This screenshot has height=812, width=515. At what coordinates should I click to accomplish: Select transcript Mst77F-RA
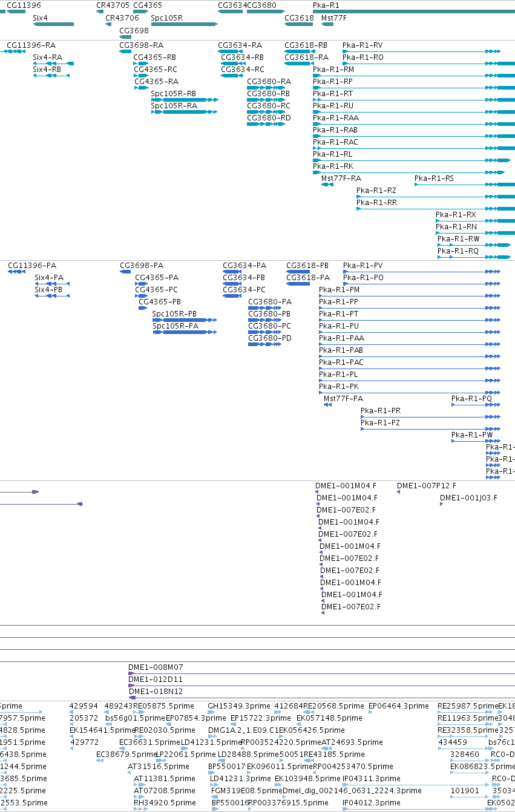tap(341, 178)
